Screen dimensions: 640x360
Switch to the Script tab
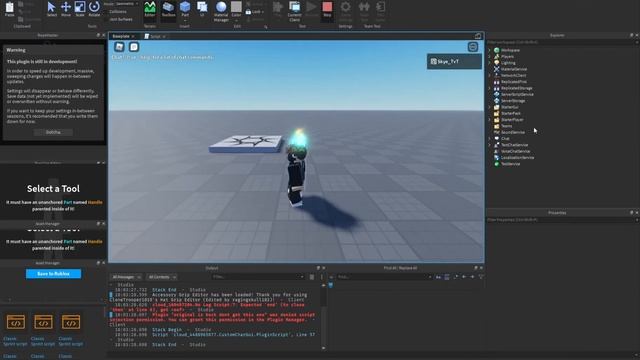155,36
